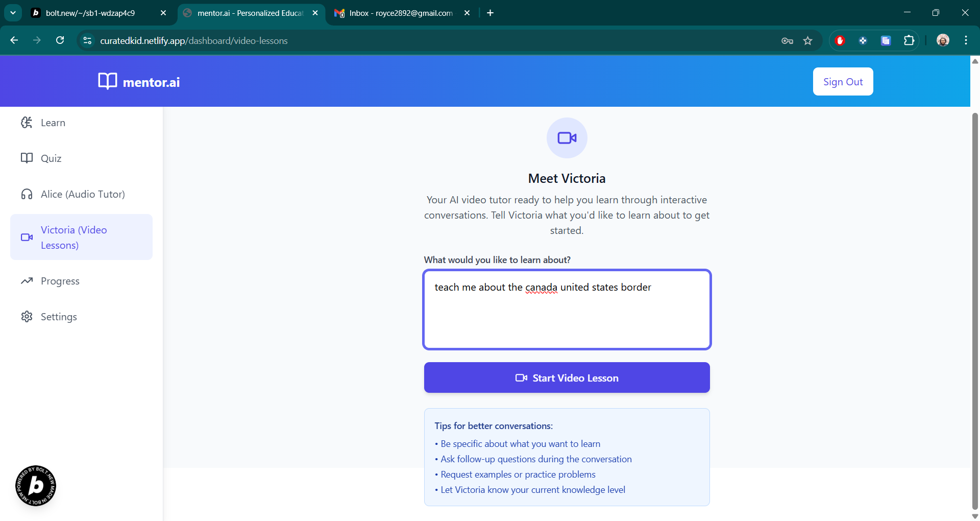Open the saved passwords key icon
Viewport: 980px width, 521px height.
tap(787, 40)
